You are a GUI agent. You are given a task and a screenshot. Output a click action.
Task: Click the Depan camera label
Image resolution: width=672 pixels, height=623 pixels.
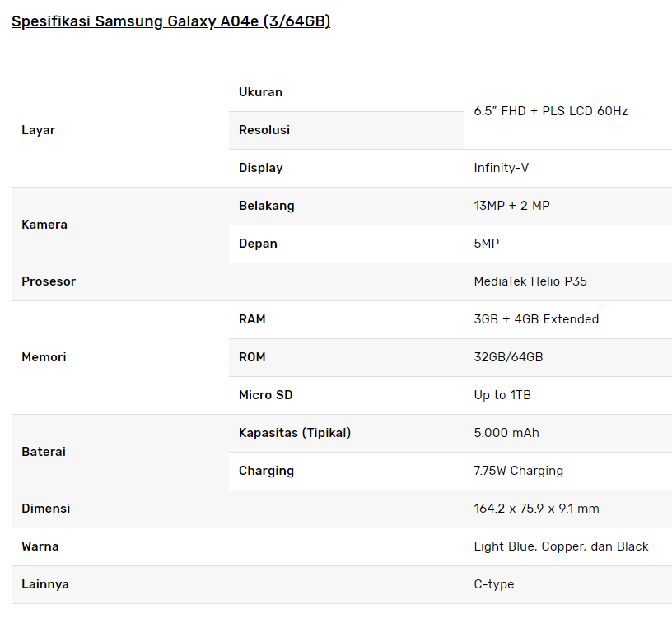click(258, 244)
